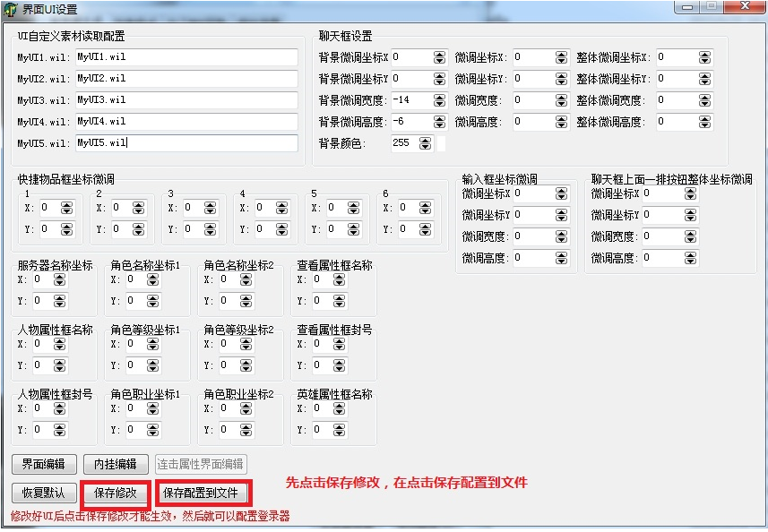Click the 查看属性框名称 X spinner
Viewport: 768px width, 532px height.
[x=339, y=279]
